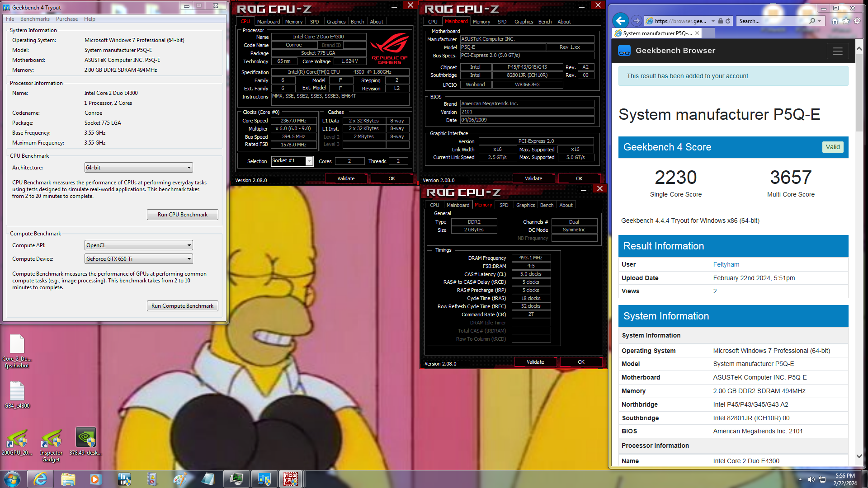Select the 378.49-desk NVIDIA installer icon
868x488 pixels.
[x=85, y=441]
